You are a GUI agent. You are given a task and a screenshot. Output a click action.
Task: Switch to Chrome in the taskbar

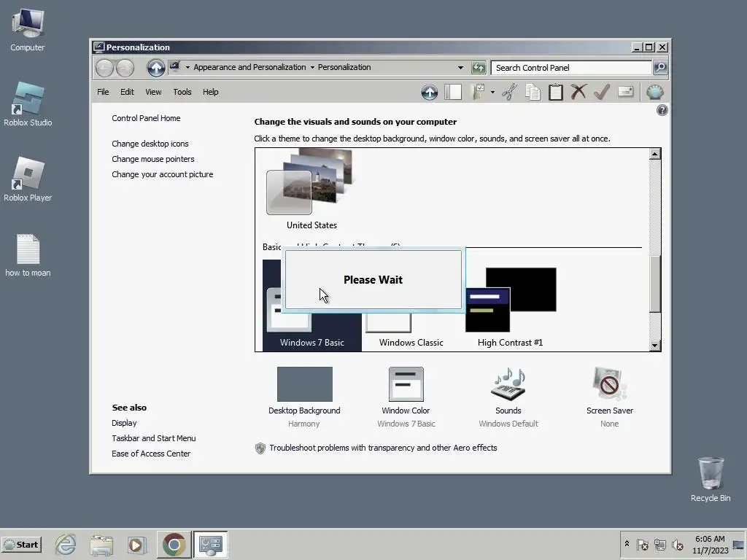(x=174, y=544)
